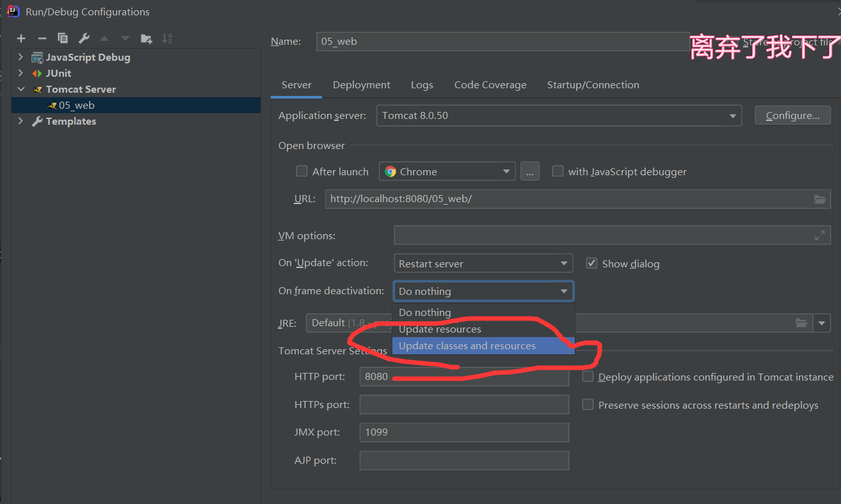Enable Preserve sessions across restarts and redeploys
The width and height of the screenshot is (841, 504).
588,405
